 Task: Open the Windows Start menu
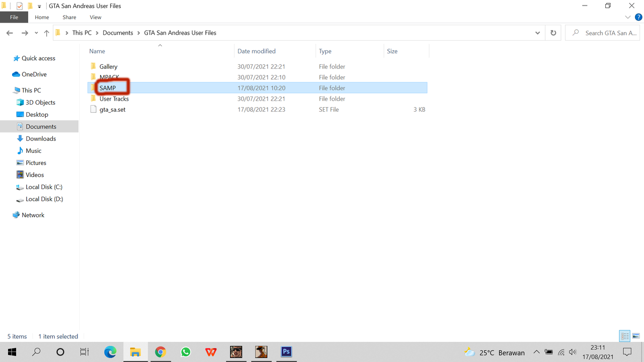12,352
